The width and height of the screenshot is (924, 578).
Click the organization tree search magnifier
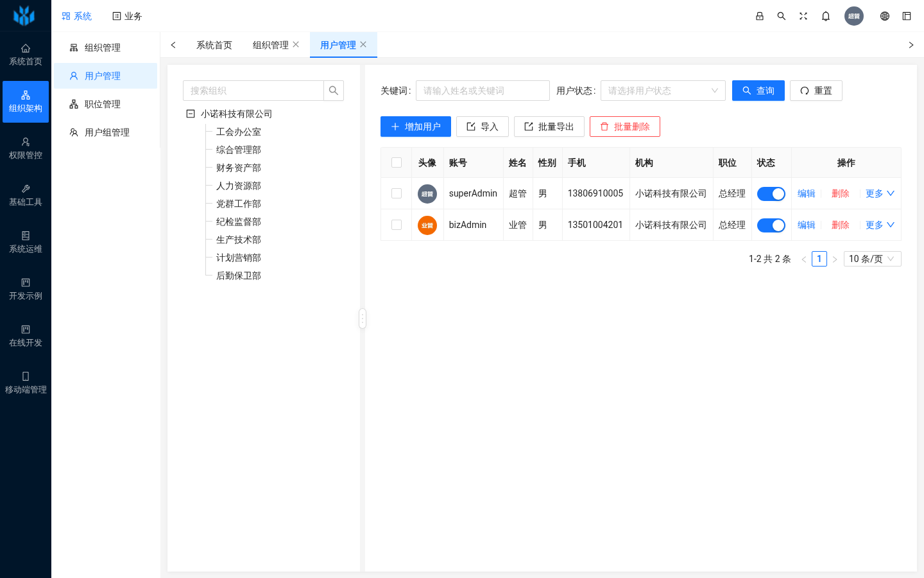point(334,91)
